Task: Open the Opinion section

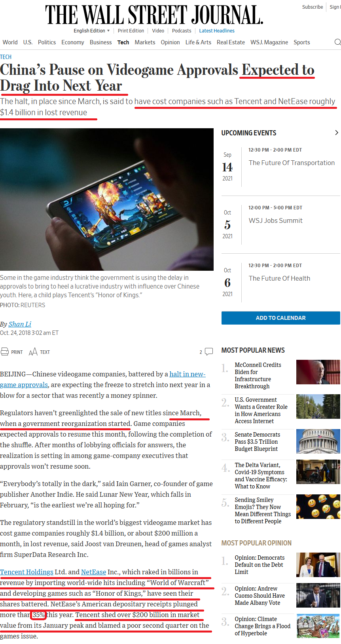Action: pos(170,42)
